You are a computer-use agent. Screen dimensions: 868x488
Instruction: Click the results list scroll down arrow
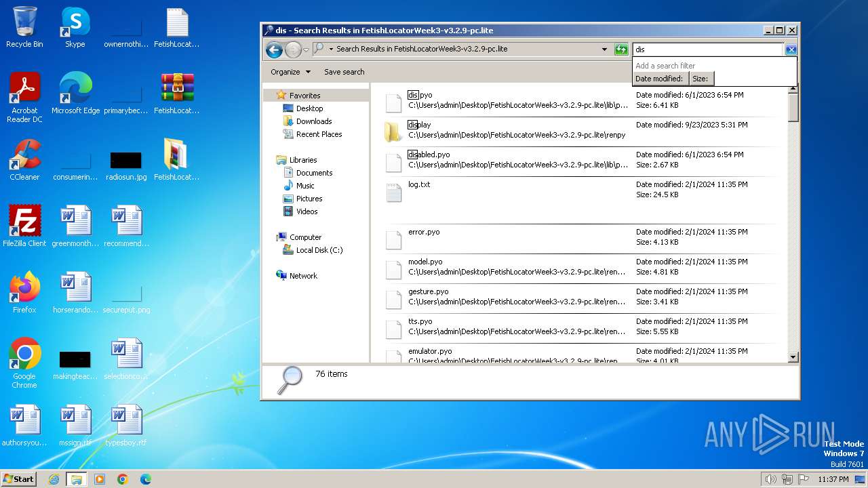tap(793, 357)
